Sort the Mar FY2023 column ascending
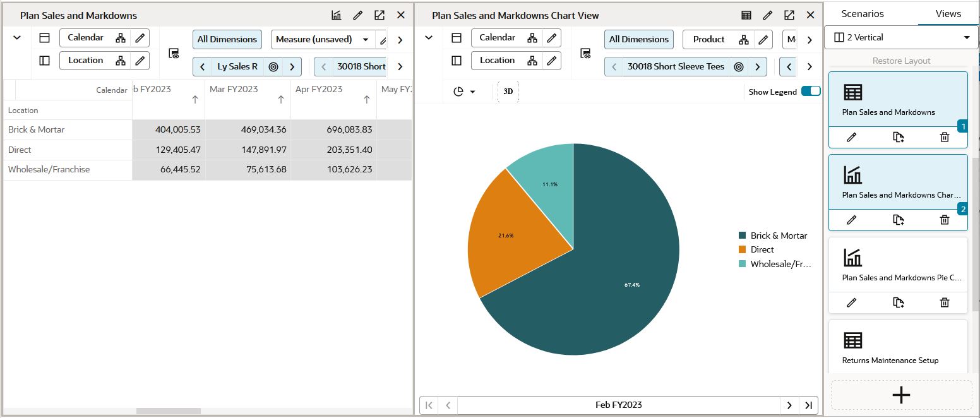This screenshot has height=418, width=980. click(x=281, y=100)
